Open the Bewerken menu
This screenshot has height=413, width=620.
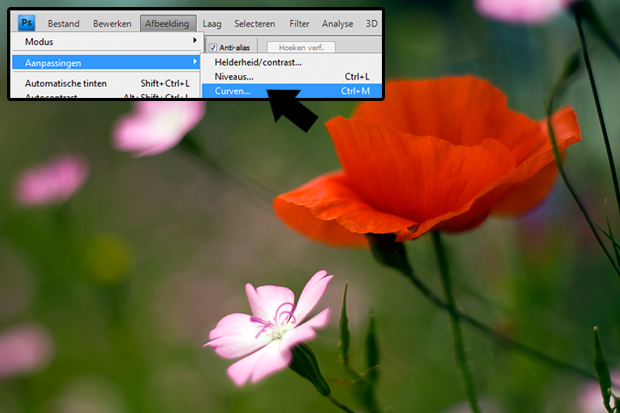pos(112,23)
